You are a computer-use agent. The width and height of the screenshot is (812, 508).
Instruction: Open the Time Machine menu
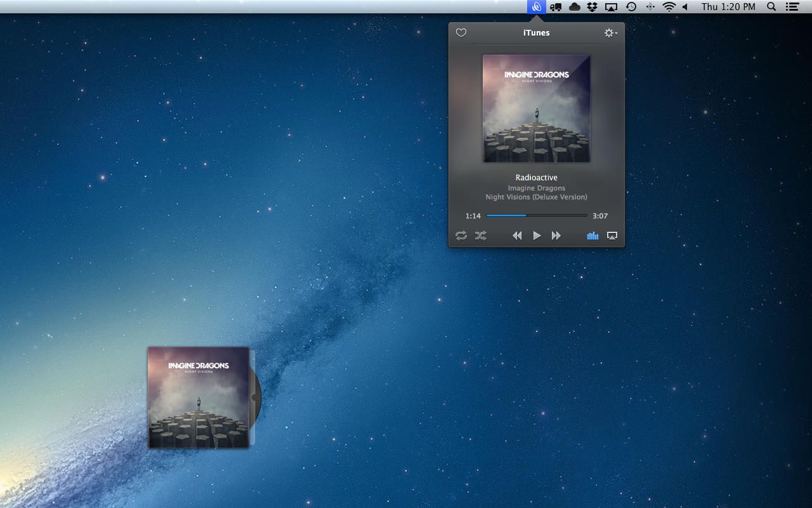click(631, 7)
